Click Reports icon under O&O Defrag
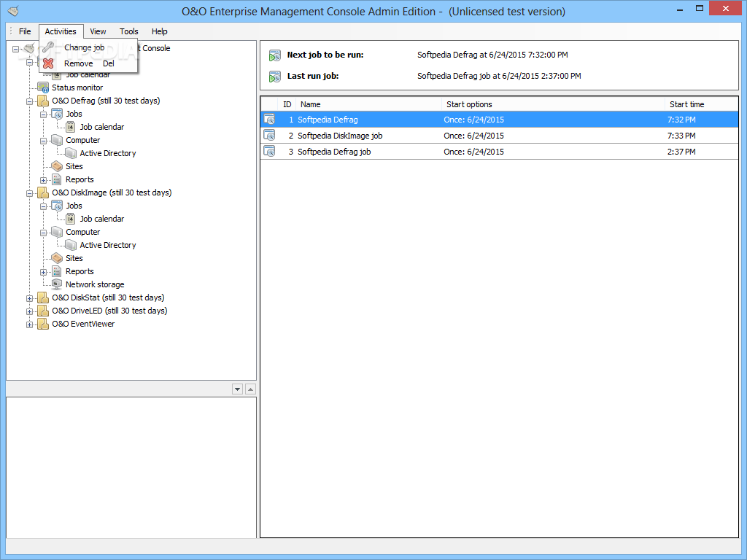Viewport: 747px width, 560px height. 57,179
